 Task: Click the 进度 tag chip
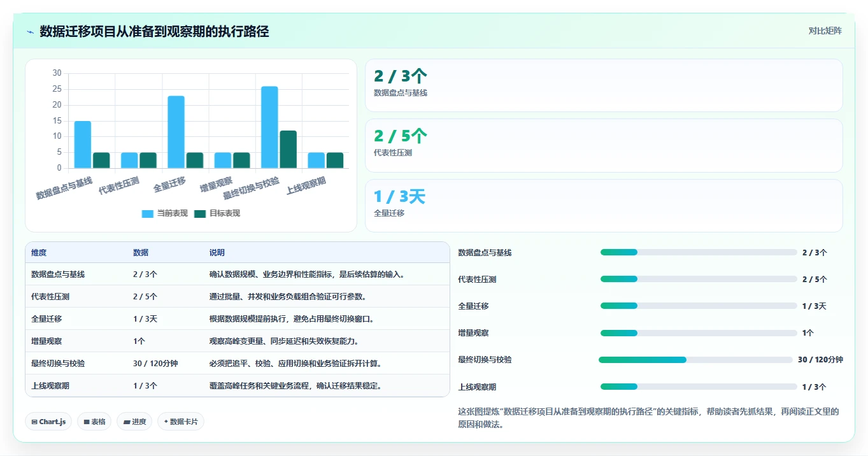click(134, 422)
